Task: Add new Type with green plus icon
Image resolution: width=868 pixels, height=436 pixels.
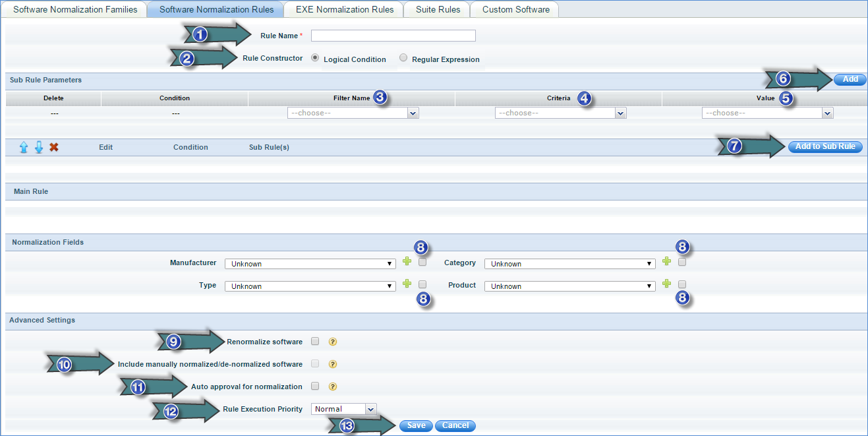Action: coord(407,284)
